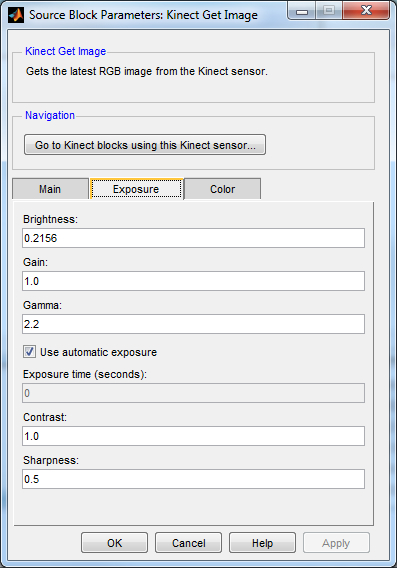
Task: Switch to the Main tab
Action: pyautogui.click(x=50, y=189)
